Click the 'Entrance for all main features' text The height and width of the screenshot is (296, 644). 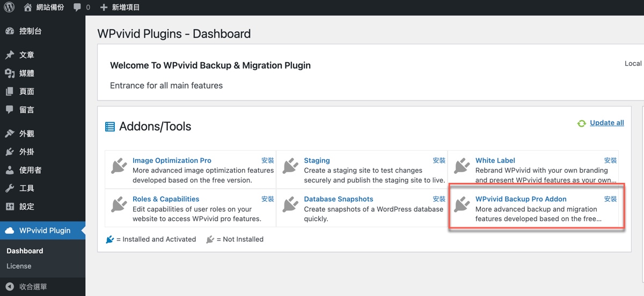tap(166, 85)
